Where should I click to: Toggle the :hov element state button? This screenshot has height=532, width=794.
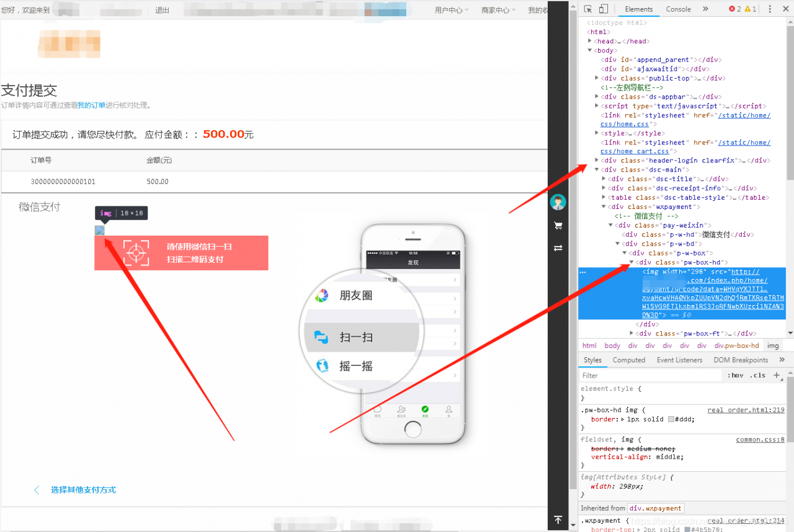pos(735,375)
